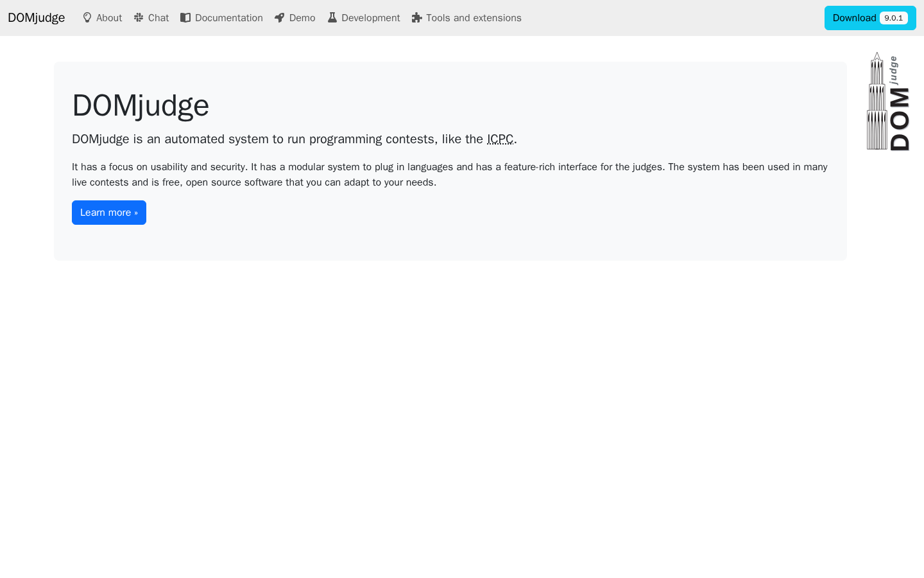Open the Chat navigation link
This screenshot has height=578, width=924.
pyautogui.click(x=151, y=18)
